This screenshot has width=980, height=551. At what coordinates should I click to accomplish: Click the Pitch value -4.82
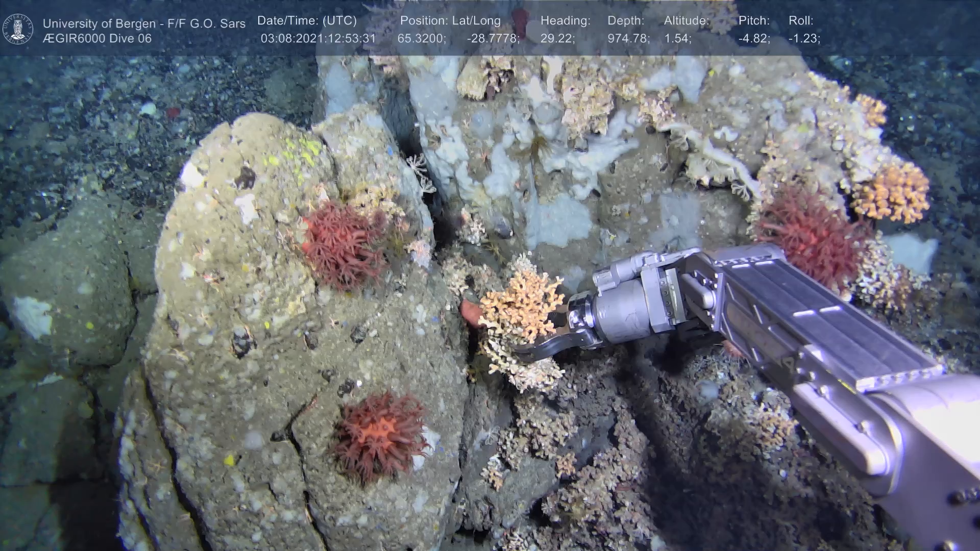tap(754, 39)
